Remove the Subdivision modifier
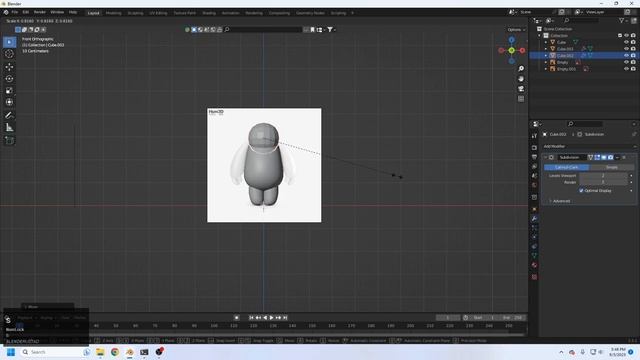The image size is (640, 360). (x=624, y=157)
